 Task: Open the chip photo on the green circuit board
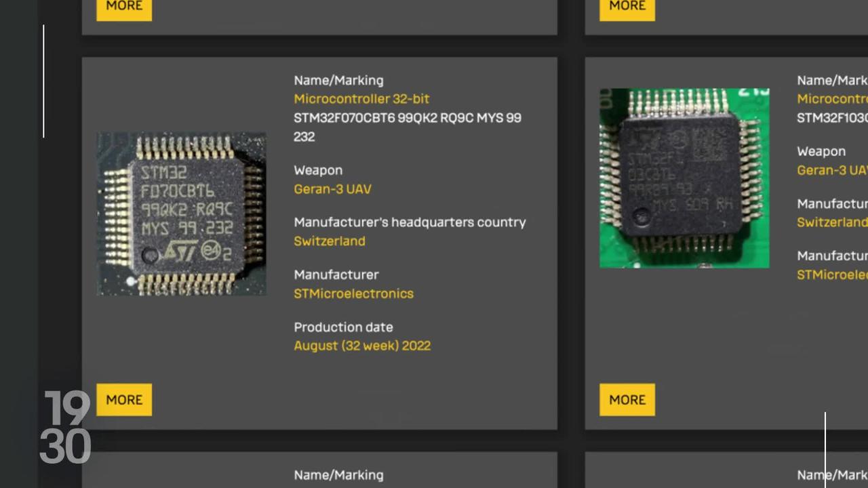[684, 178]
